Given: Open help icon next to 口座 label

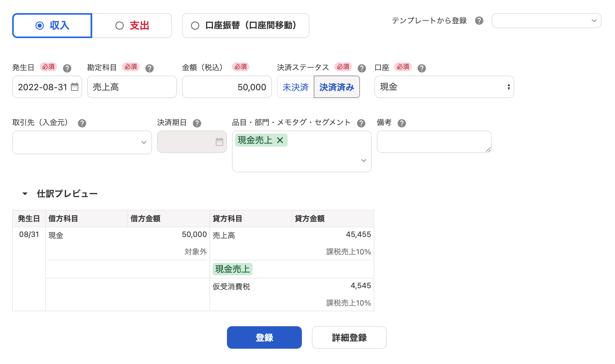Looking at the screenshot, I should click(x=422, y=68).
